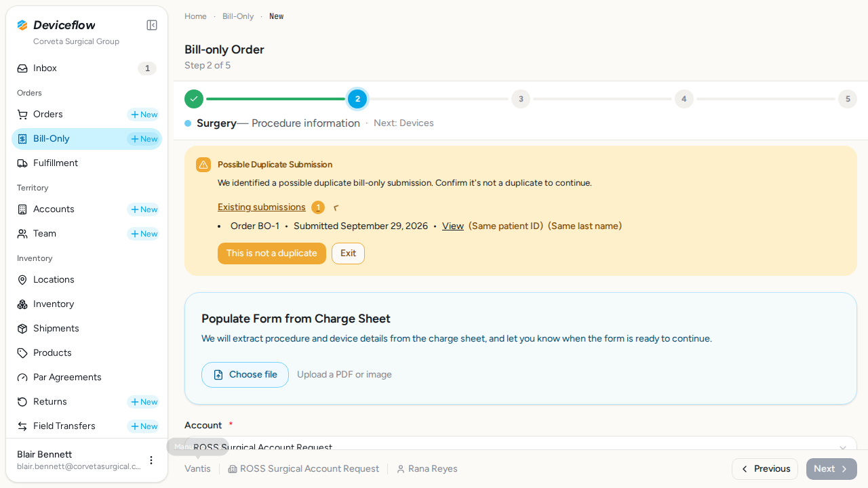Screen dimensions: 868x488
Task: Toggle the Existing submissions list
Action: pyautogui.click(x=262, y=207)
